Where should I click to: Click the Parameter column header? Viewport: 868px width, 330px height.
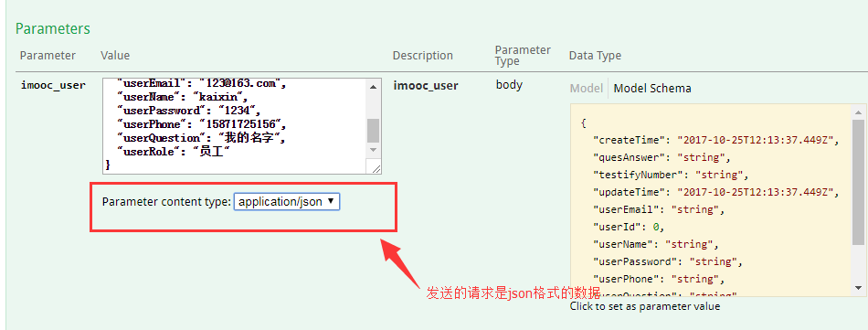coord(48,56)
